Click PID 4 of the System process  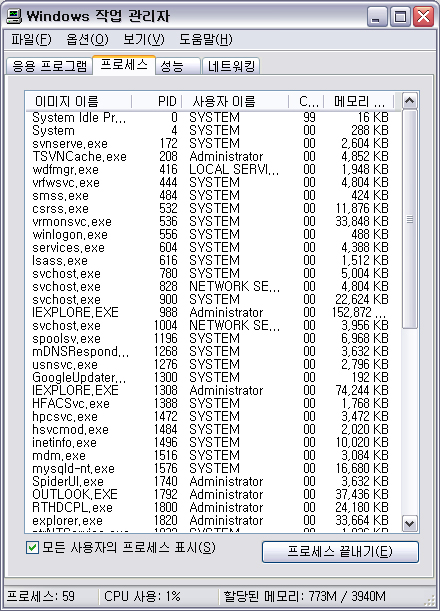coord(174,130)
